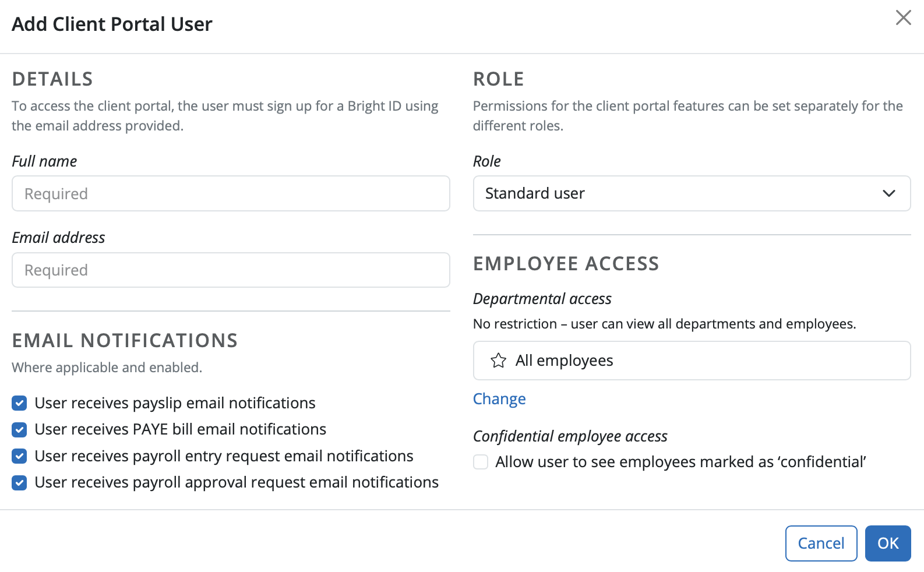Close the Add Client Portal User dialog
This screenshot has height=572, width=924.
(903, 17)
